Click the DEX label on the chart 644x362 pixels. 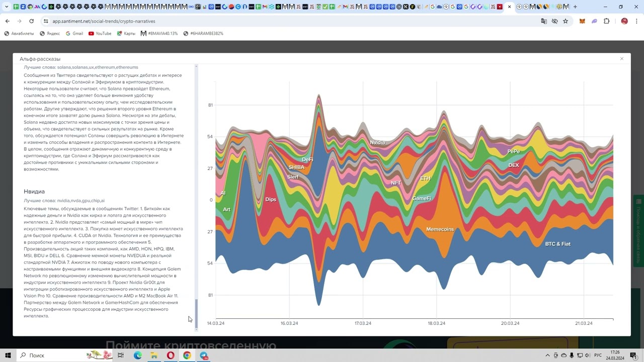coord(514,165)
